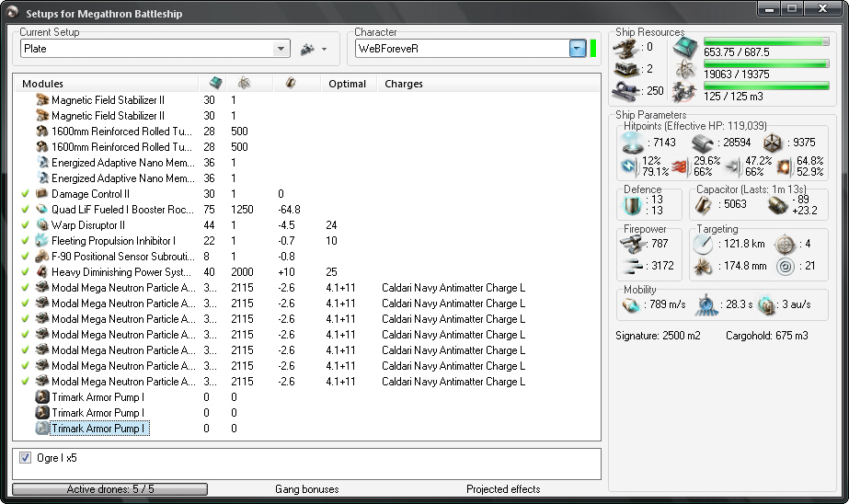849x504 pixels.
Task: Expand the Character dropdown for WeBForeveR
Action: [x=577, y=49]
